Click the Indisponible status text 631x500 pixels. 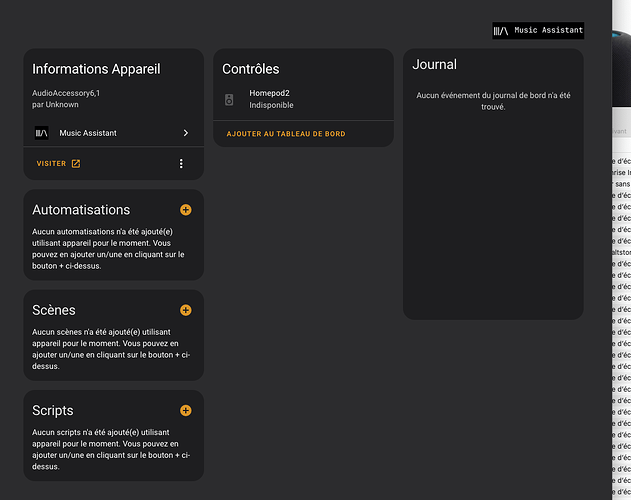pyautogui.click(x=271, y=105)
